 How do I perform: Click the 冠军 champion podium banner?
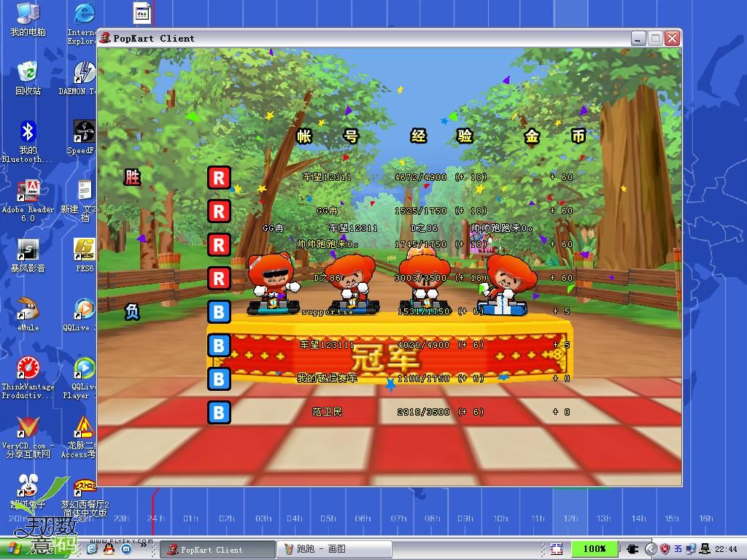tap(390, 354)
